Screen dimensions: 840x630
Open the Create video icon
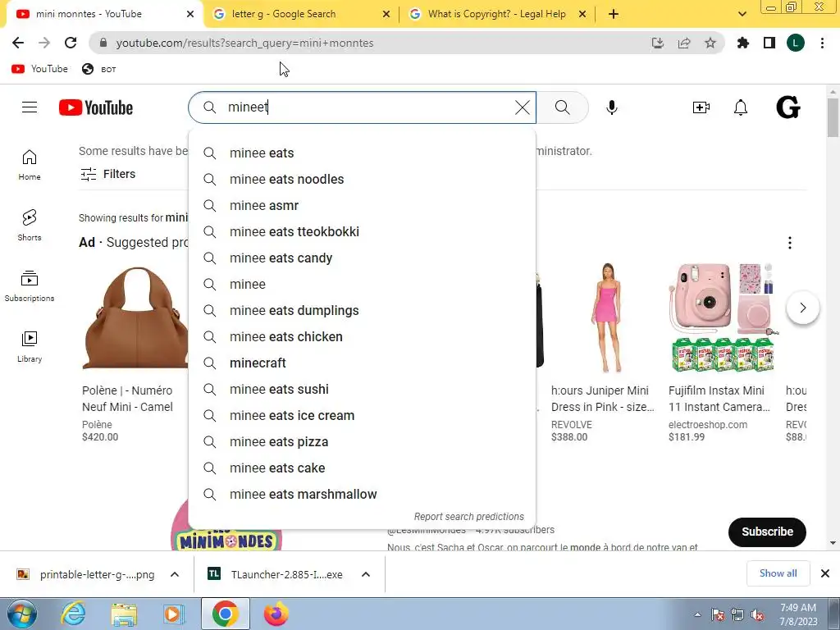(701, 107)
